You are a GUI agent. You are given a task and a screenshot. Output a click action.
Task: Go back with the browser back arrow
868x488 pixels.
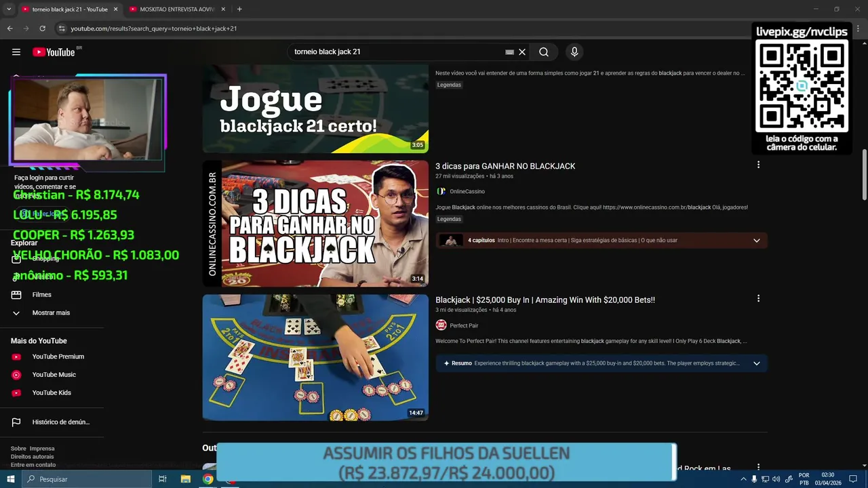(x=9, y=28)
